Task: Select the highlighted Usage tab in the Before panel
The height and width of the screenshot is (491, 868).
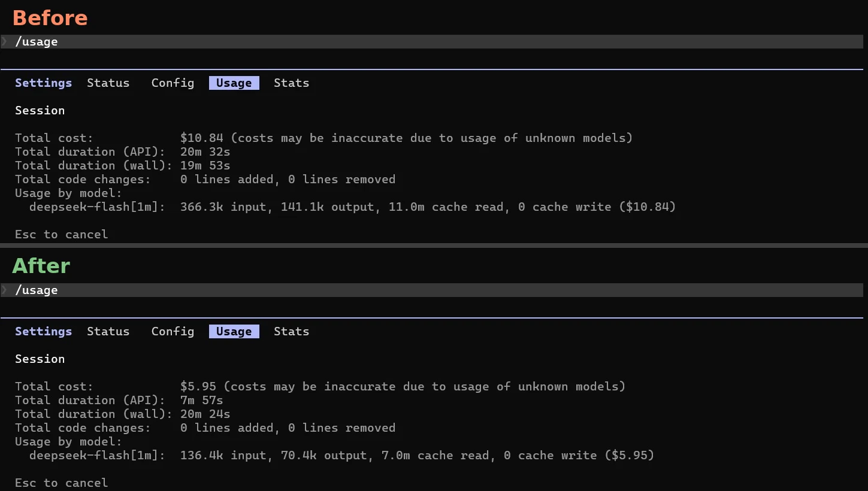Action: (x=234, y=83)
